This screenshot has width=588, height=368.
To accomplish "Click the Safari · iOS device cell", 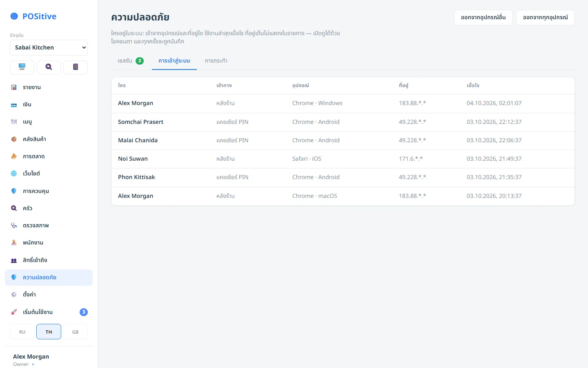I will tap(307, 159).
